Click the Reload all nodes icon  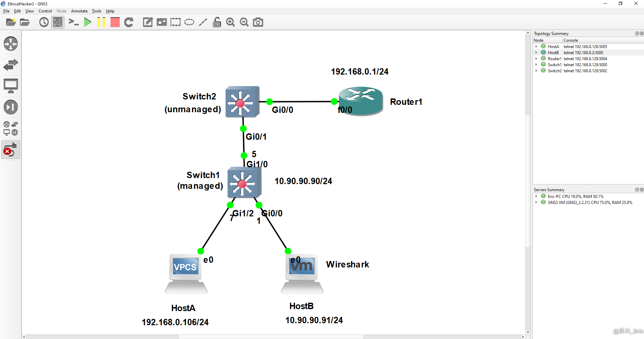click(129, 22)
